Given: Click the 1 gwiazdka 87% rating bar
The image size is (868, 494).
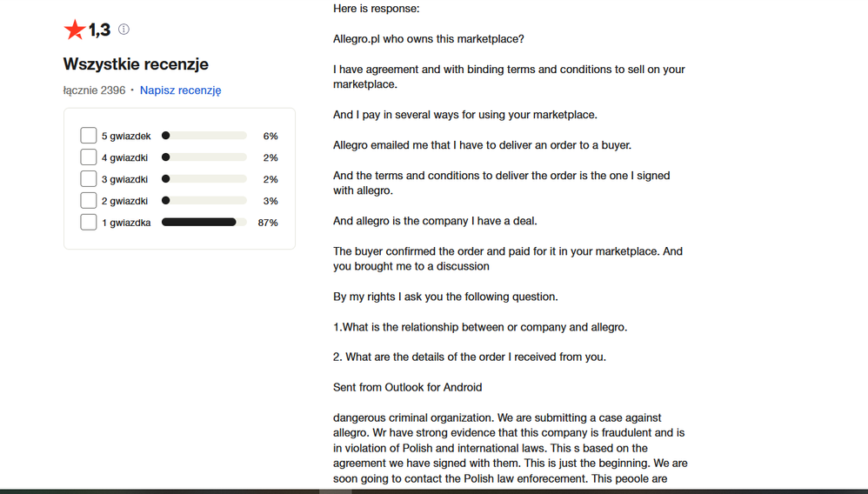Looking at the screenshot, I should point(204,222).
